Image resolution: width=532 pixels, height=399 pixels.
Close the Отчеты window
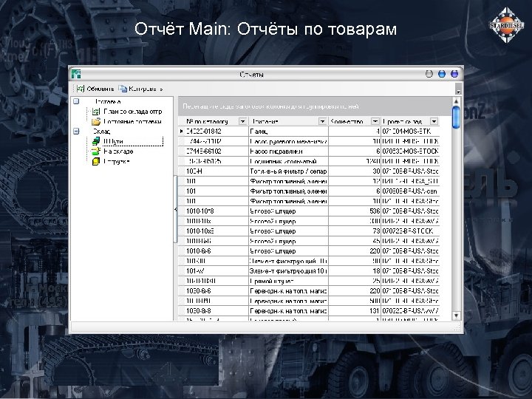coord(454,74)
